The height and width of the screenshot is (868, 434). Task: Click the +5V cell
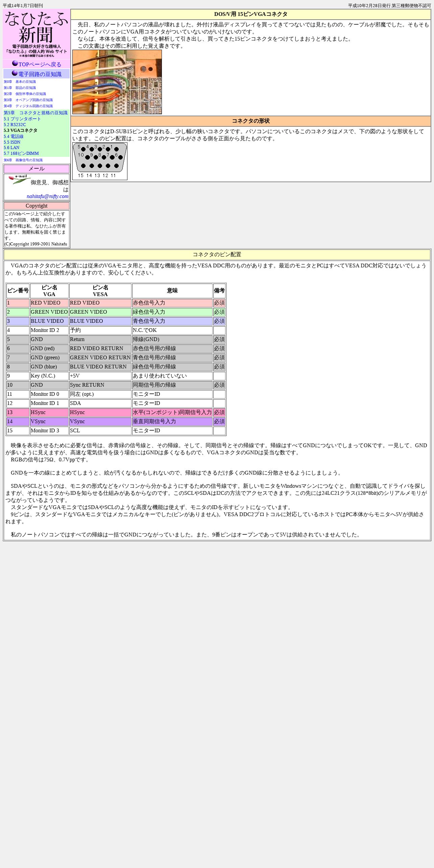[100, 376]
